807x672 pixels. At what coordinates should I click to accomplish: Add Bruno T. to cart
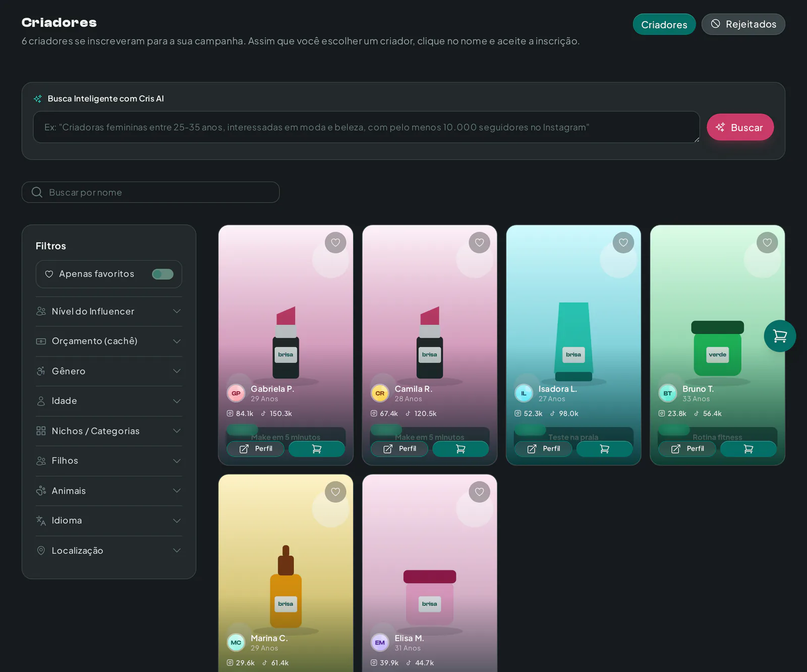[x=748, y=449]
